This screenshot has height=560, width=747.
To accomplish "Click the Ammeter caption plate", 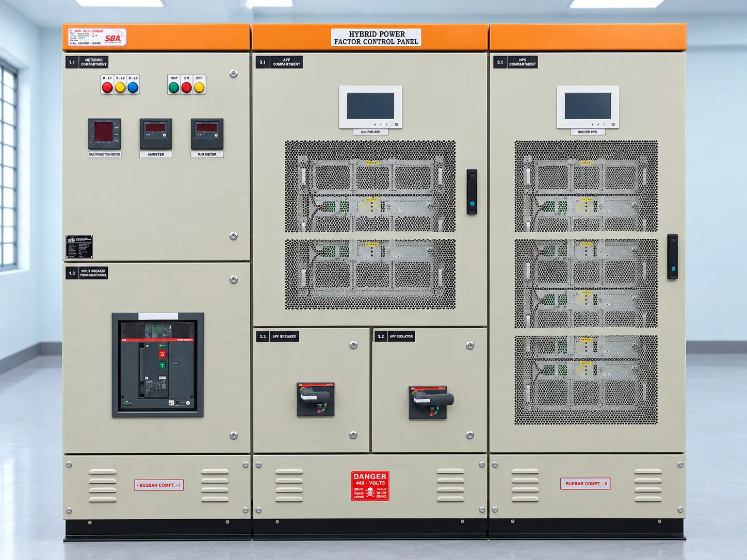I will pos(156,154).
